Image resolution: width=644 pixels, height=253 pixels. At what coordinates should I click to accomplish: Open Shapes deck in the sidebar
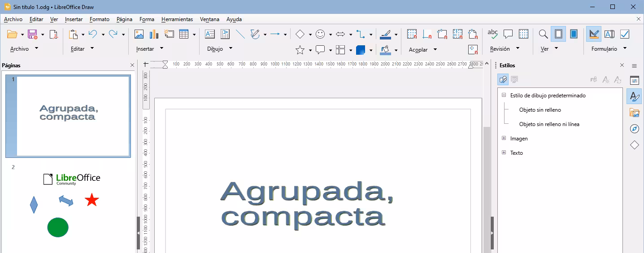tap(634, 145)
